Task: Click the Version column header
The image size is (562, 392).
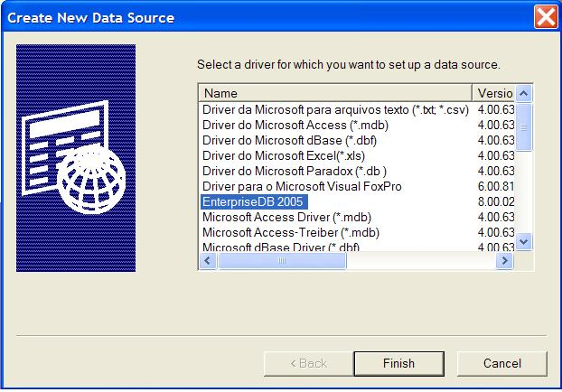Action: coord(494,93)
